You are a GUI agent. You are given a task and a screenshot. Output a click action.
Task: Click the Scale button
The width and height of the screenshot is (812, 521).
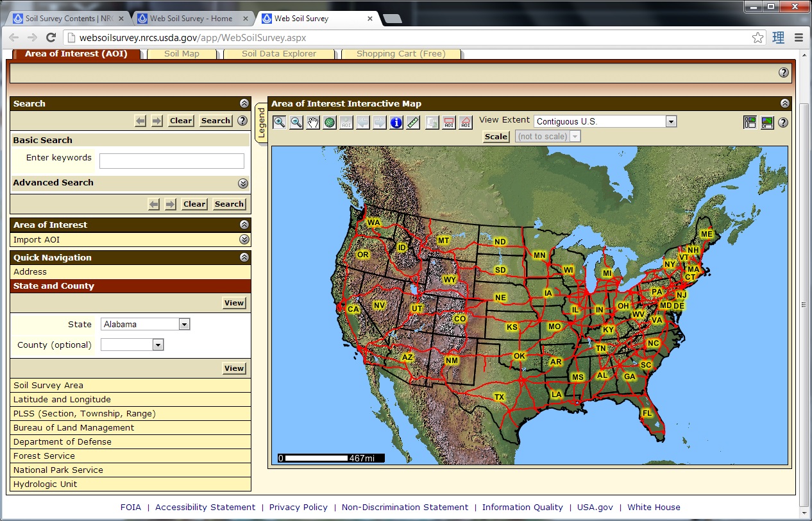coord(496,137)
